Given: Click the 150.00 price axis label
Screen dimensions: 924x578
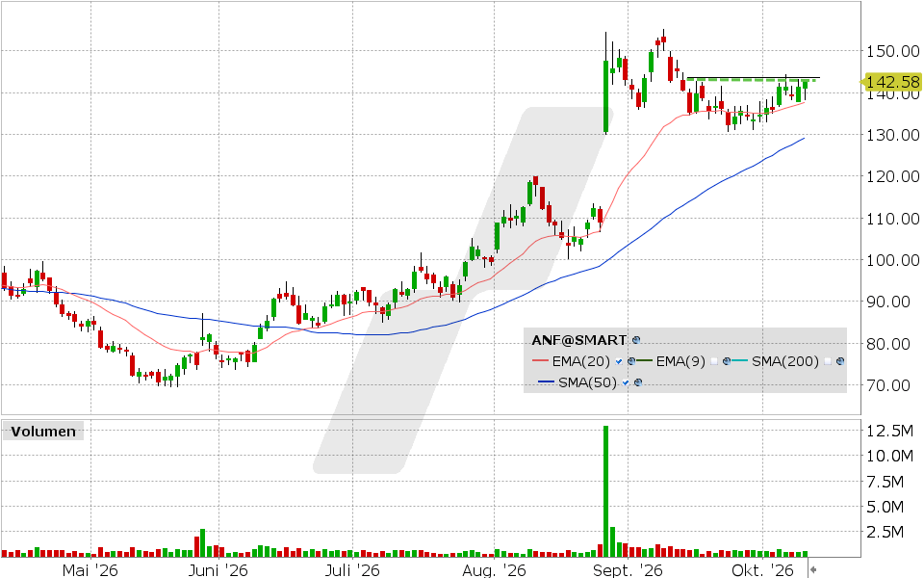Looking at the screenshot, I should pyautogui.click(x=893, y=51).
